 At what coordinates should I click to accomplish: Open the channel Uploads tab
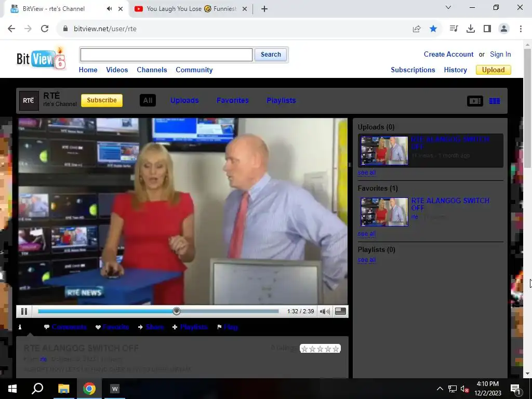coord(184,100)
